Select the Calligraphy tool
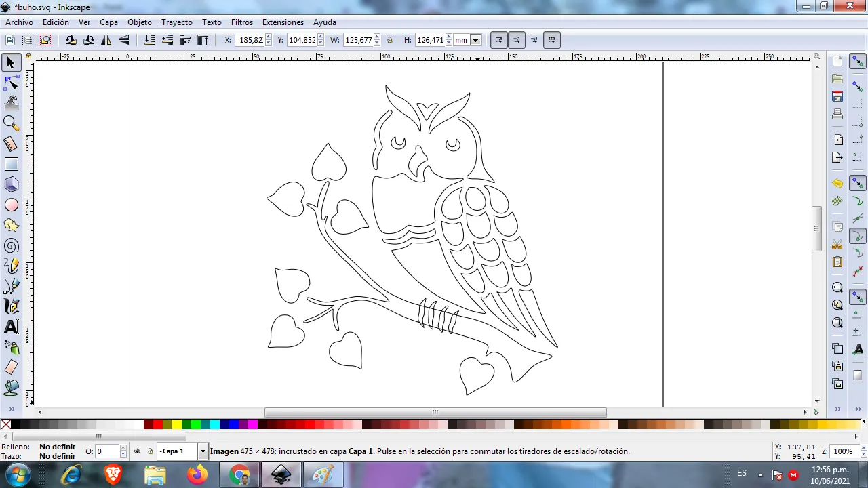868x488 pixels. pyautogui.click(x=11, y=306)
